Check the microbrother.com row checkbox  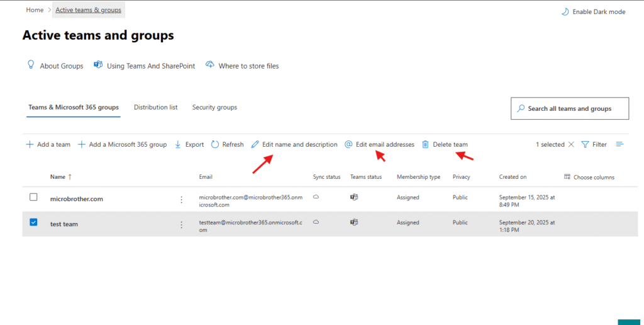pos(34,198)
